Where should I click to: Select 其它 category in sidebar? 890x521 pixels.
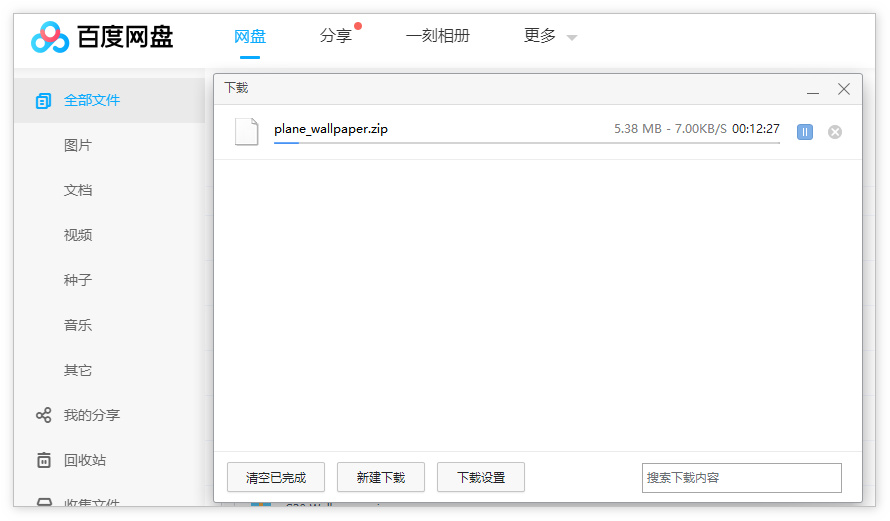point(78,370)
